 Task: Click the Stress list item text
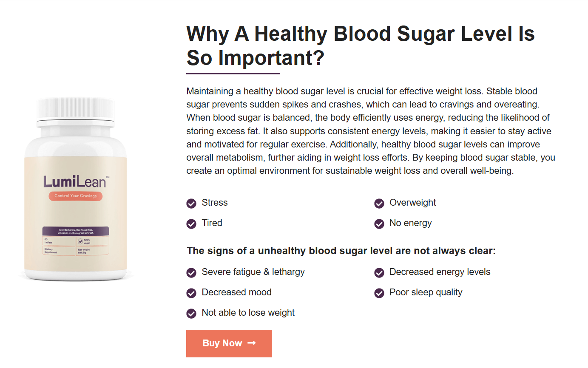click(x=215, y=203)
